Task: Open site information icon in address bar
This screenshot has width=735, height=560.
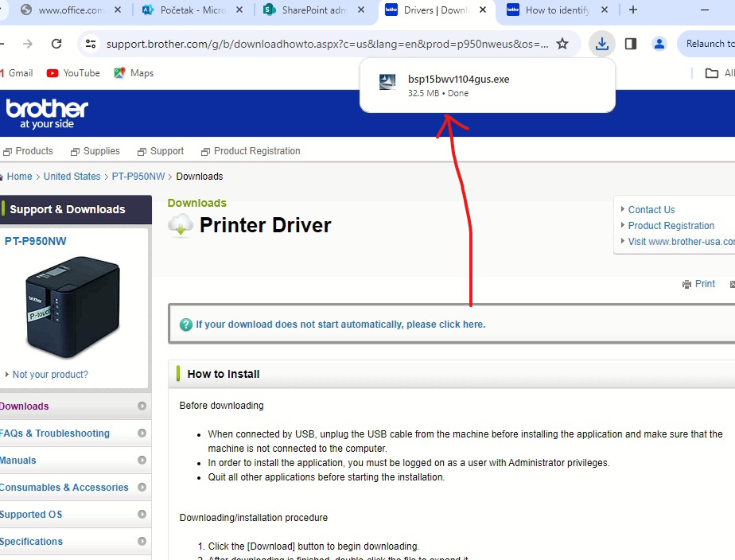Action: point(90,44)
